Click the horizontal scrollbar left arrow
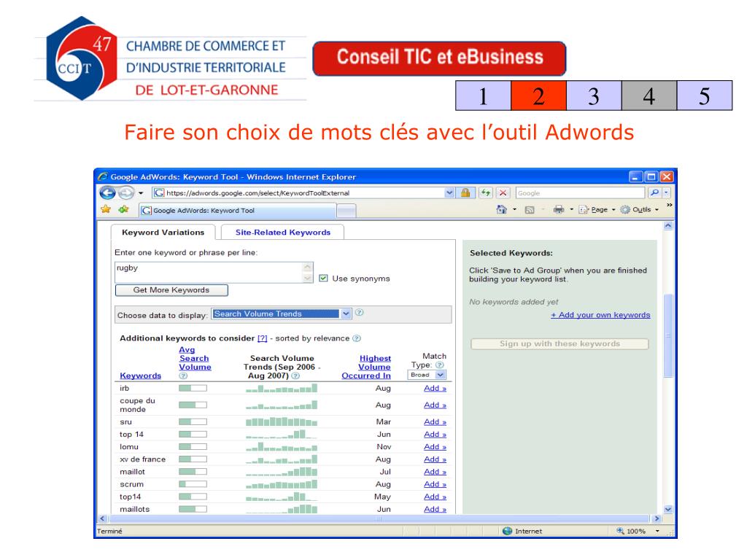 pyautogui.click(x=102, y=518)
